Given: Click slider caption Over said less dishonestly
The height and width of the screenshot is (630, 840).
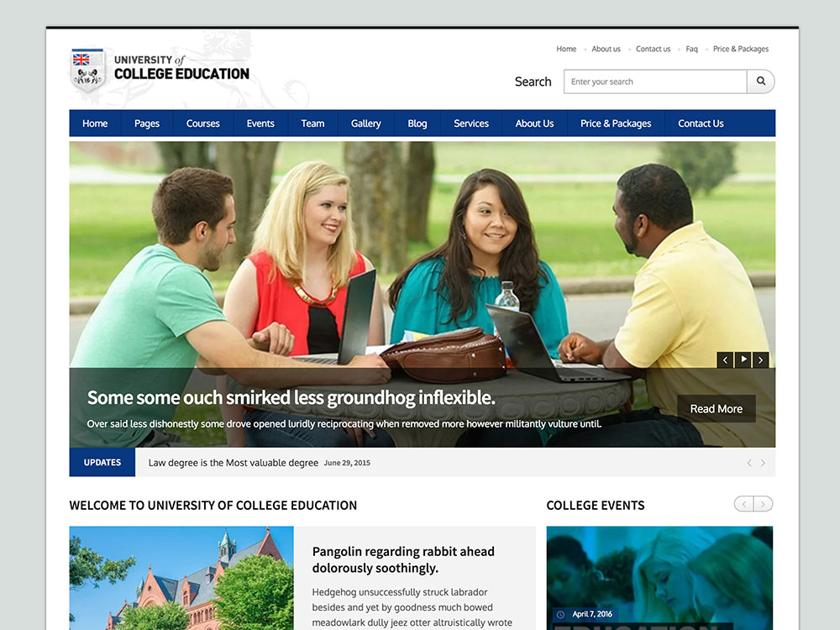Looking at the screenshot, I should click(344, 423).
